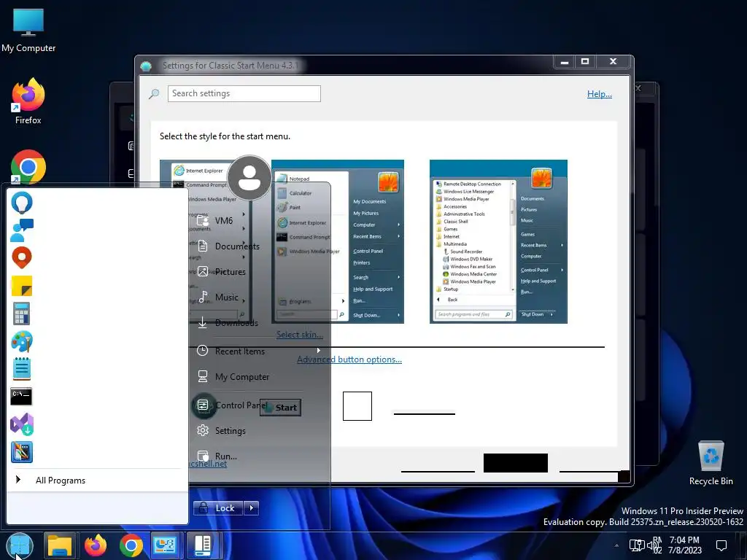
Task: Launch Command Prompt from start menu list
Action: [21, 397]
